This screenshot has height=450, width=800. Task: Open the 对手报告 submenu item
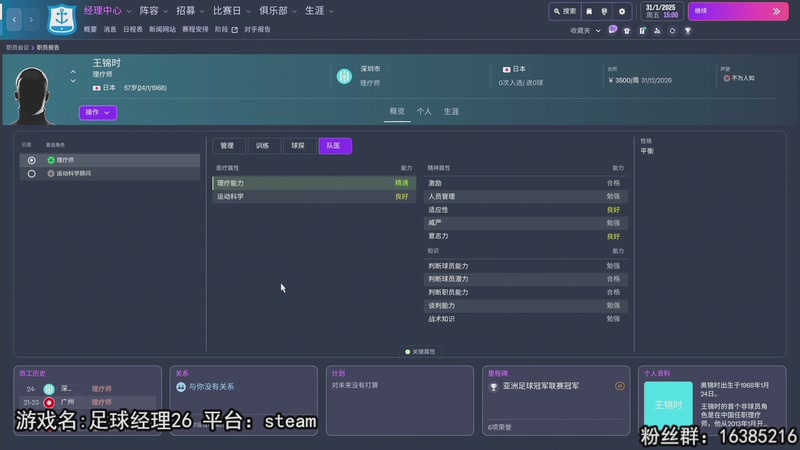coord(257,30)
